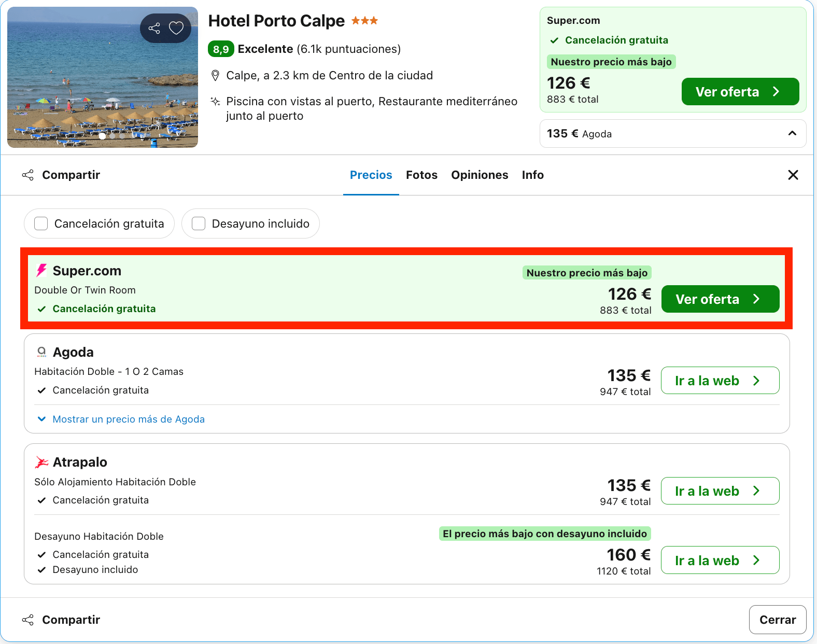The image size is (817, 644).
Task: Switch to the Precios tab
Action: 371,175
